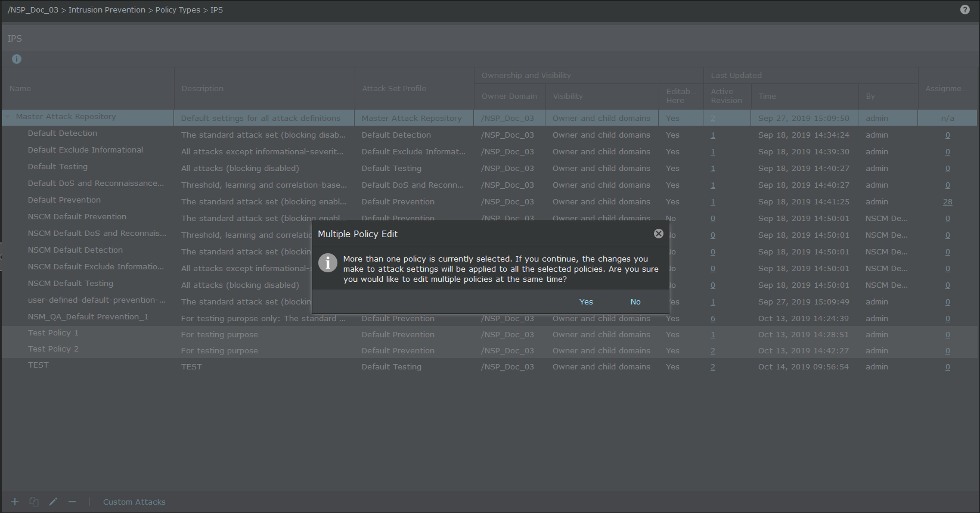Image resolution: width=980 pixels, height=513 pixels.
Task: Edit the selected policy with the pencil icon
Action: coord(53,502)
